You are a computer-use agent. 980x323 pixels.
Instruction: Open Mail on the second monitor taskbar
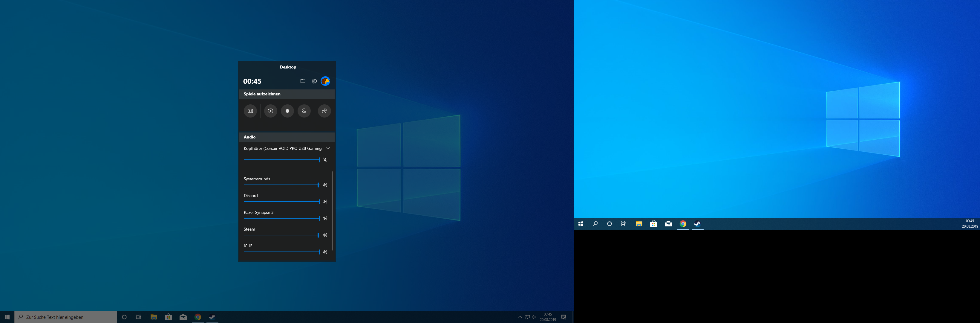tap(668, 224)
